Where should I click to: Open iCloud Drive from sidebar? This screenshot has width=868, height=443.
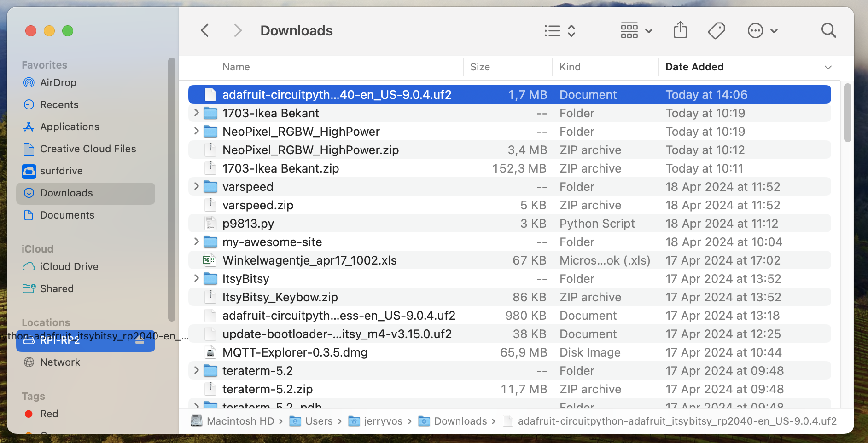tap(69, 266)
